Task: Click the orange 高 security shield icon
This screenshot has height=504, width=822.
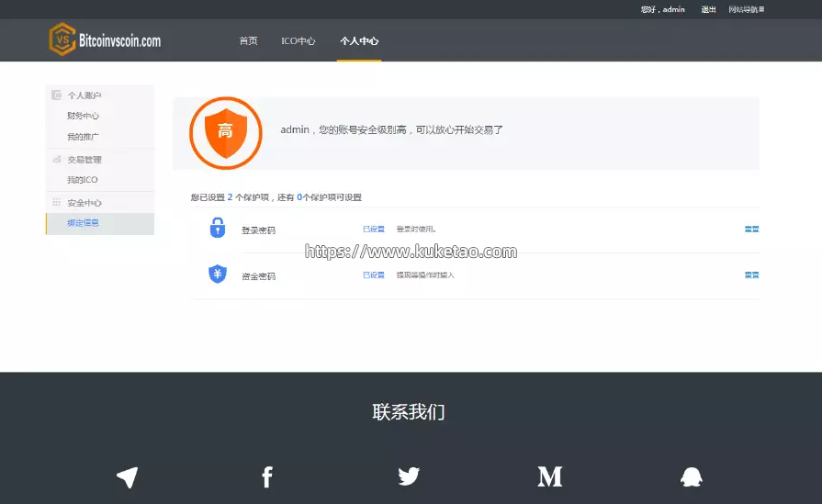Action: [225, 133]
